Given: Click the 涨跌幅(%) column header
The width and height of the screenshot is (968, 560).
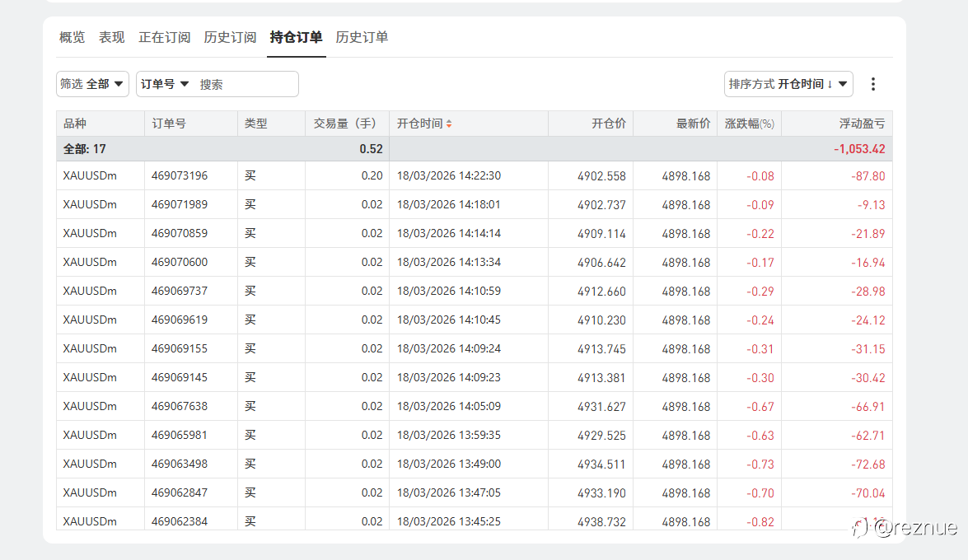Looking at the screenshot, I should click(x=749, y=124).
